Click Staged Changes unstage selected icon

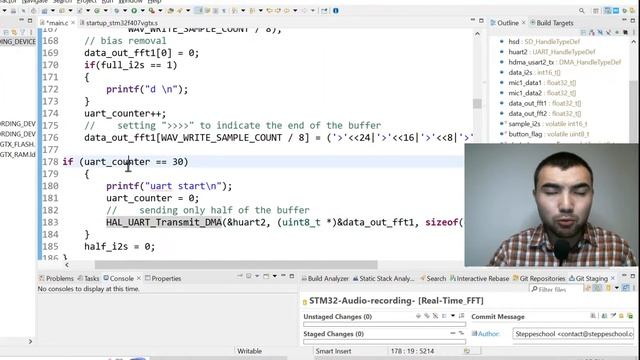coord(453,333)
